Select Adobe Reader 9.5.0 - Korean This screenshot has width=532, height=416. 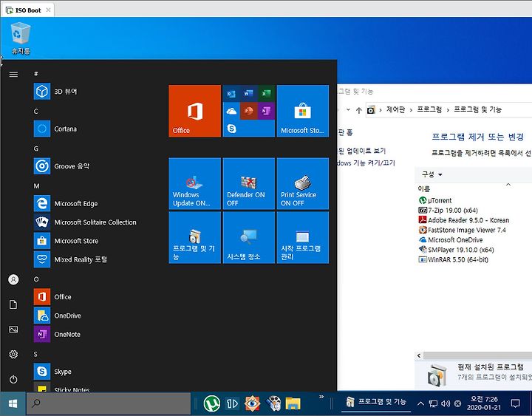[x=464, y=220]
